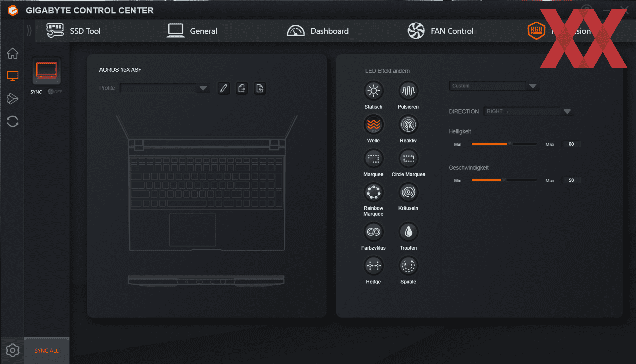Viewport: 636px width, 364px height.
Task: Choose the Welle wave effect
Action: pos(373,125)
